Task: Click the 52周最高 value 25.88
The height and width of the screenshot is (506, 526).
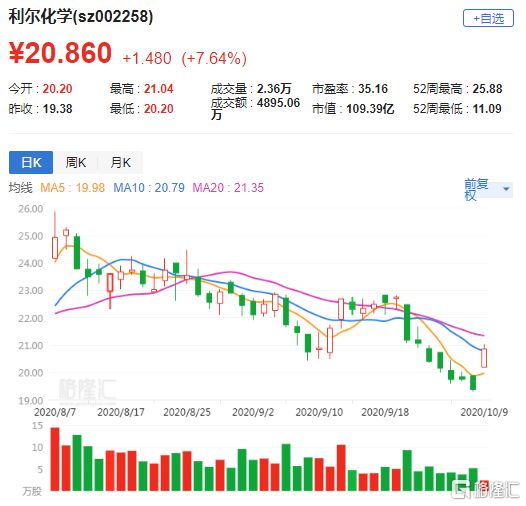Action: pyautogui.click(x=487, y=89)
